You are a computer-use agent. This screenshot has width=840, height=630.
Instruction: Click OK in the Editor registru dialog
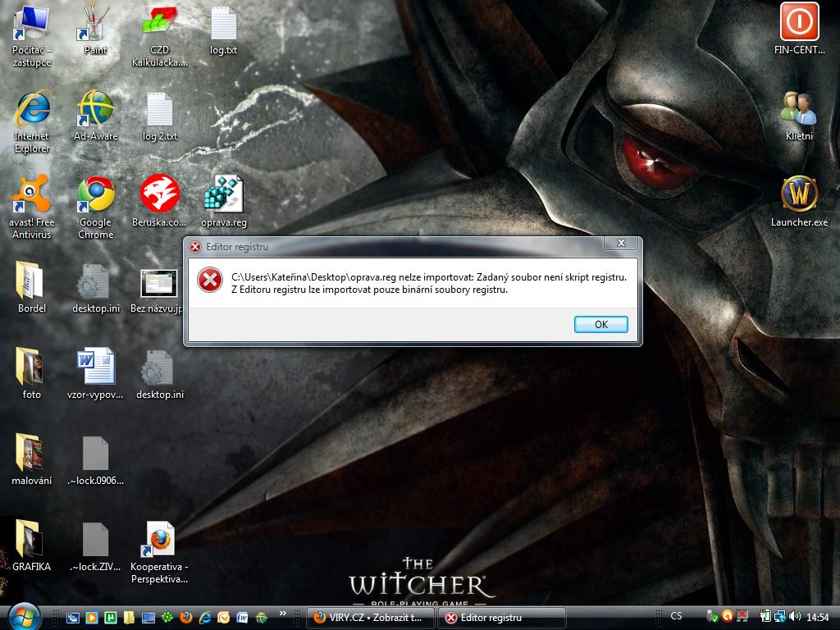point(600,324)
